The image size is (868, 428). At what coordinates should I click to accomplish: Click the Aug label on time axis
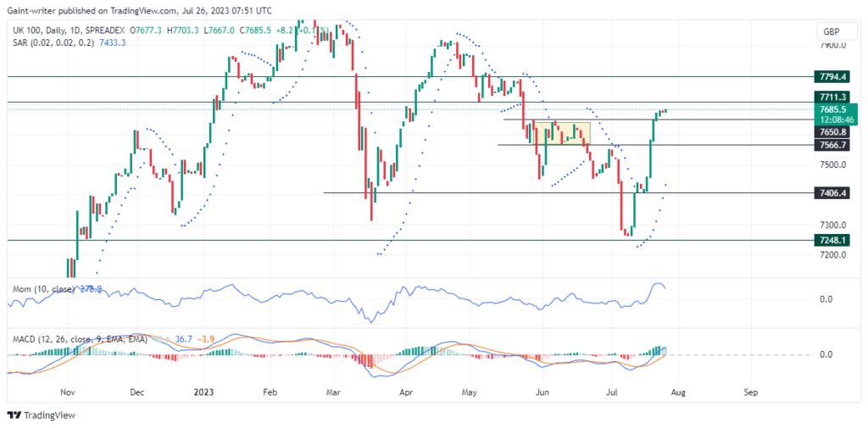678,392
